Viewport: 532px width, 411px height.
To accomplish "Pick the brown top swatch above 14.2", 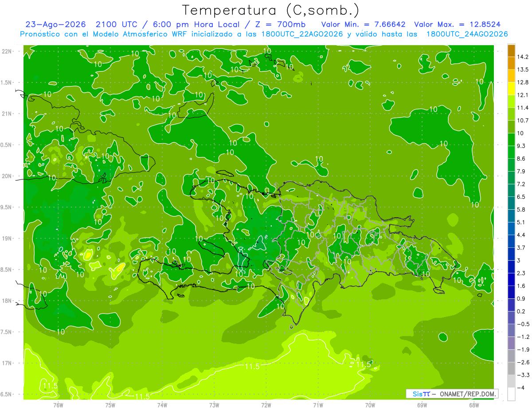I will [x=511, y=50].
